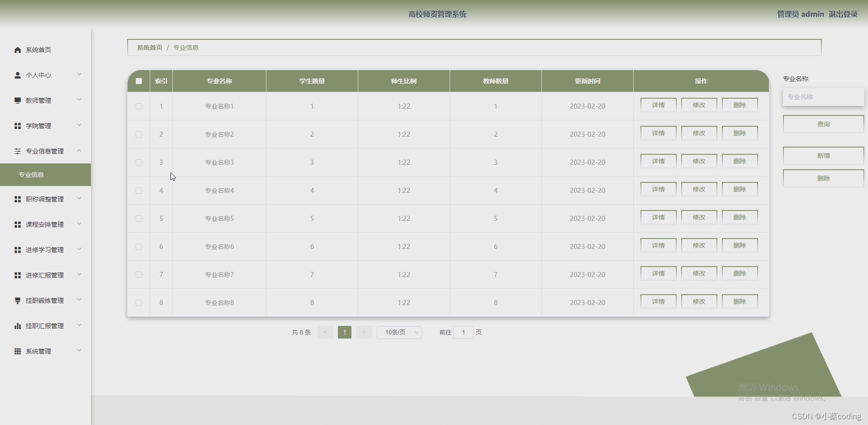Open the 教师管理 sidebar menu
This screenshot has width=868, height=425.
(45, 100)
